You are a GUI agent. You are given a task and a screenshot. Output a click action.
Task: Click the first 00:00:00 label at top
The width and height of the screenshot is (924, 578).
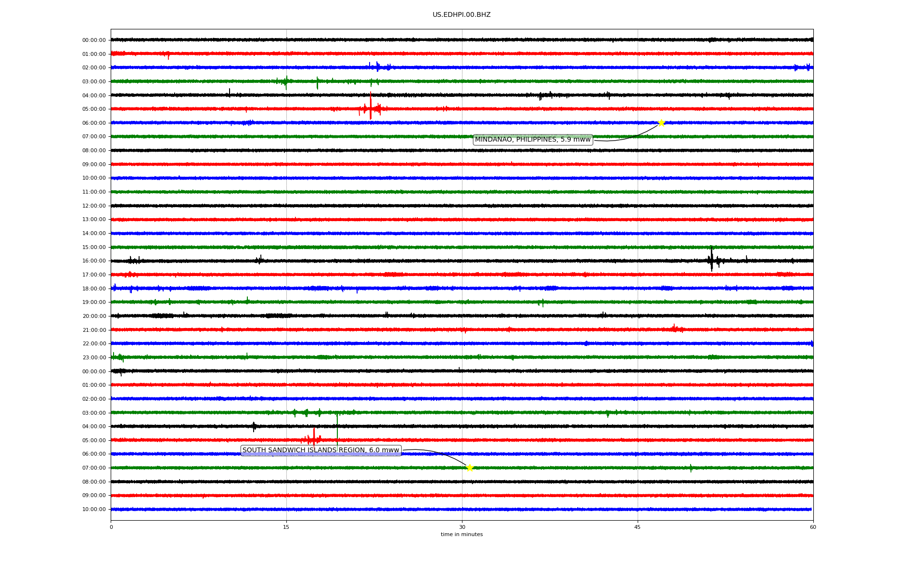pos(94,40)
